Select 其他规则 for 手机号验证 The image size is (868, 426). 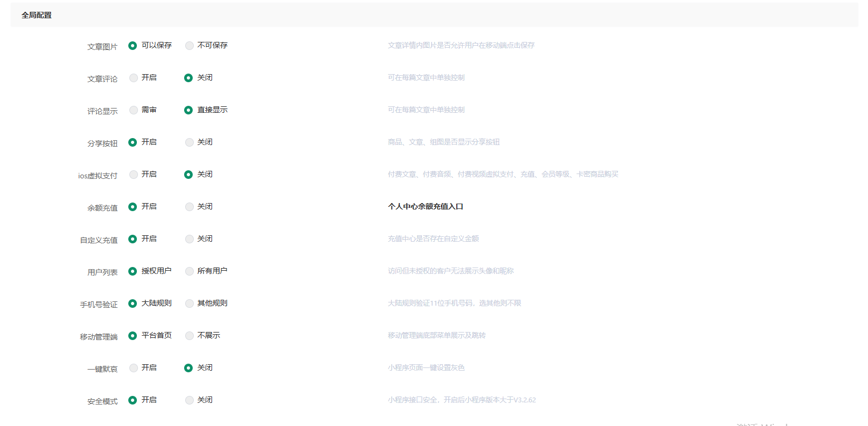[x=189, y=304]
